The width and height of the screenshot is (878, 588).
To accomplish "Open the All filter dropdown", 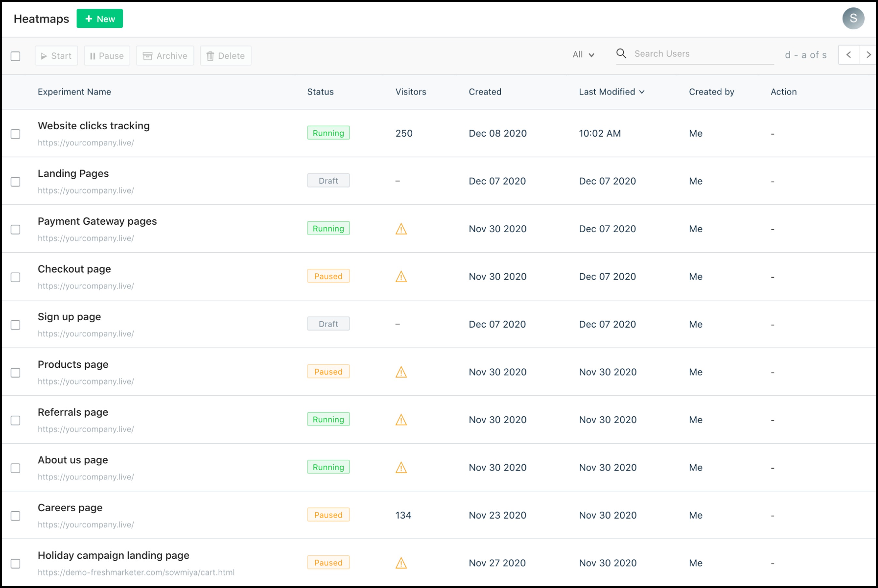I will coord(583,55).
